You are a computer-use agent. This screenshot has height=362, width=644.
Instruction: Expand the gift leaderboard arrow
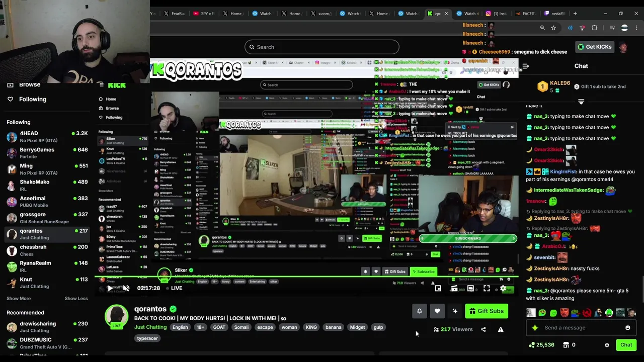pos(581,102)
